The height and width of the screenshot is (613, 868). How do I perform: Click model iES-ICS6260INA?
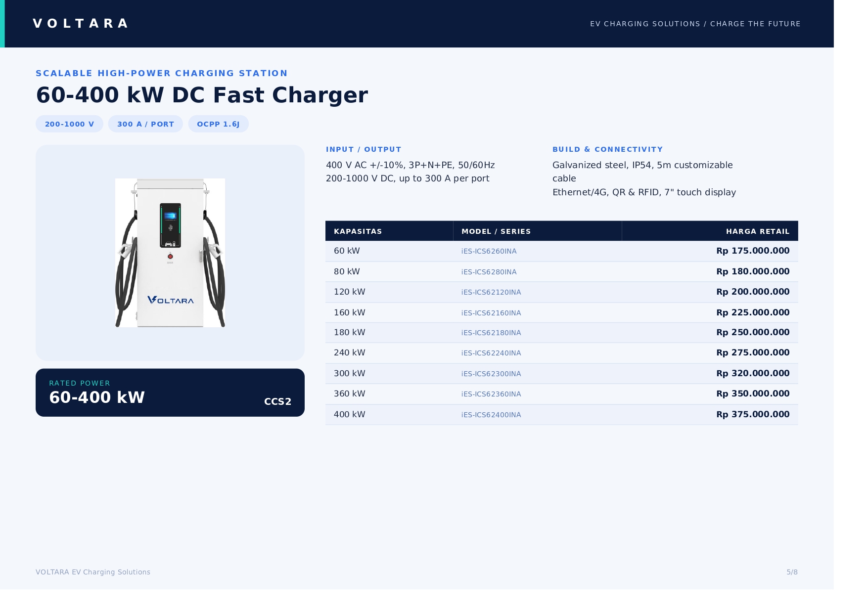tap(489, 251)
